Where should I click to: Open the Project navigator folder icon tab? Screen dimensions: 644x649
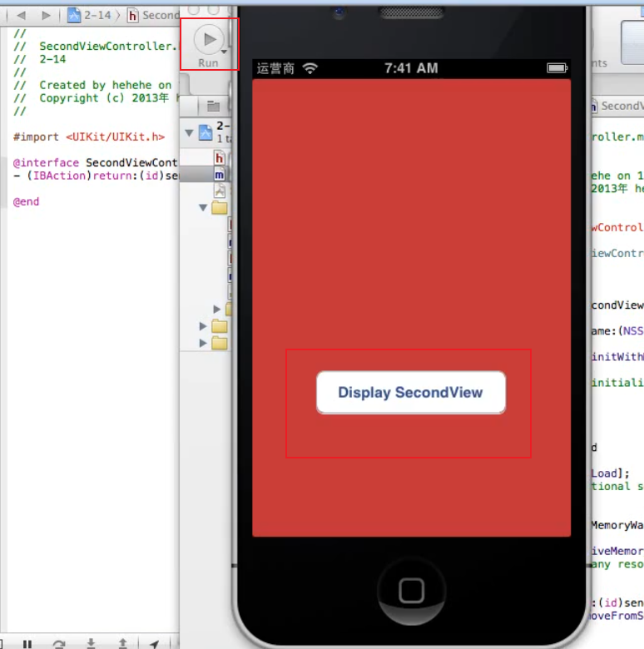pos(214,107)
